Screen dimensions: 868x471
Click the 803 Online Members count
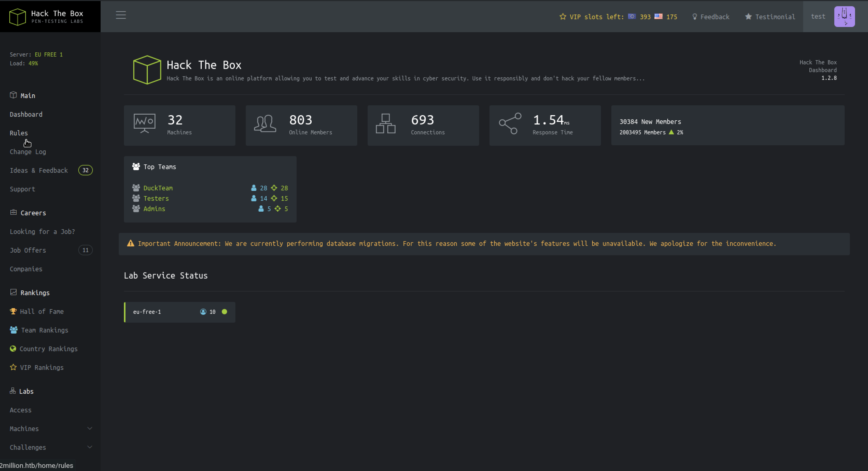pos(300,120)
